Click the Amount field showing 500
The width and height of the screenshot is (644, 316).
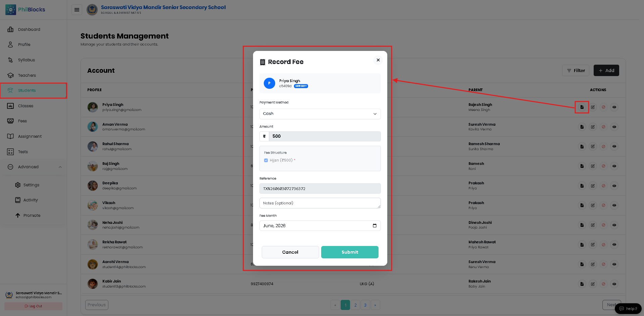tap(325, 136)
